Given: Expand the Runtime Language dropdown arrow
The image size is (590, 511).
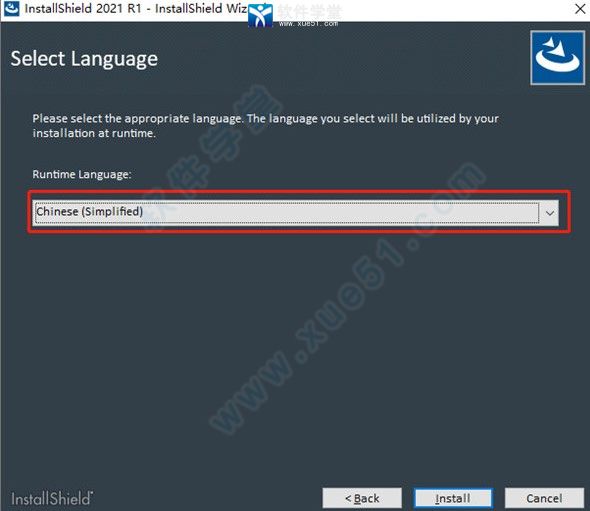Looking at the screenshot, I should coord(549,213).
